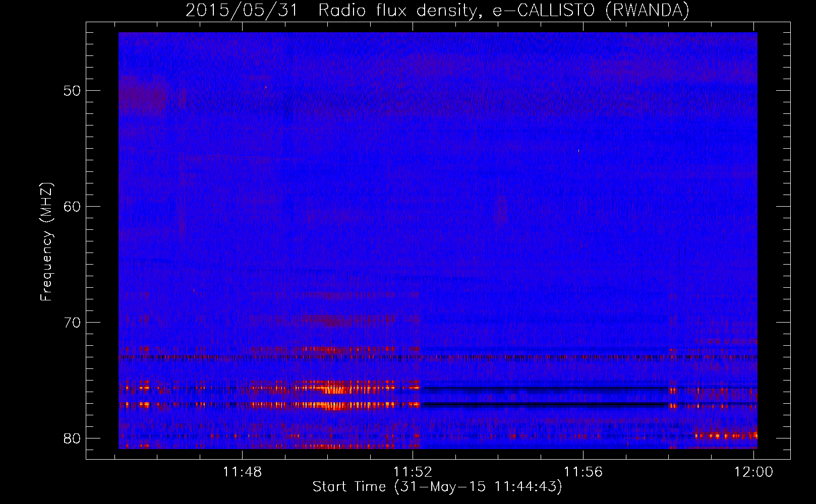Click the 60 frequency tick label

72,206
